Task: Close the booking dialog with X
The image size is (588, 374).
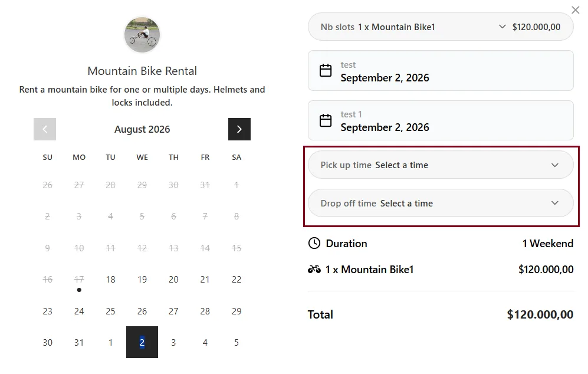Action: click(x=575, y=10)
